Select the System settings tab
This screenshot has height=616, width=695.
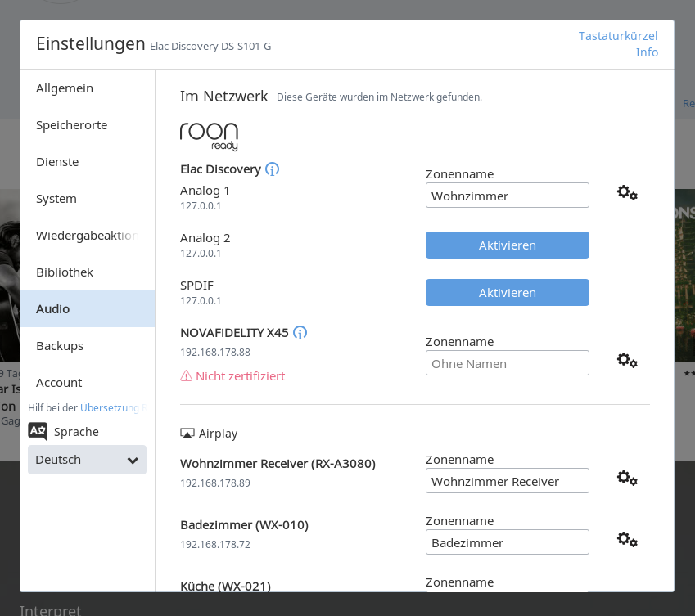88,199
